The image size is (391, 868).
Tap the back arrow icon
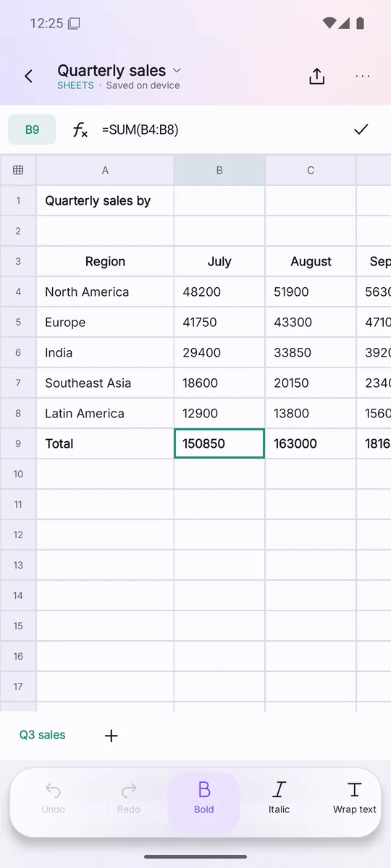29,76
